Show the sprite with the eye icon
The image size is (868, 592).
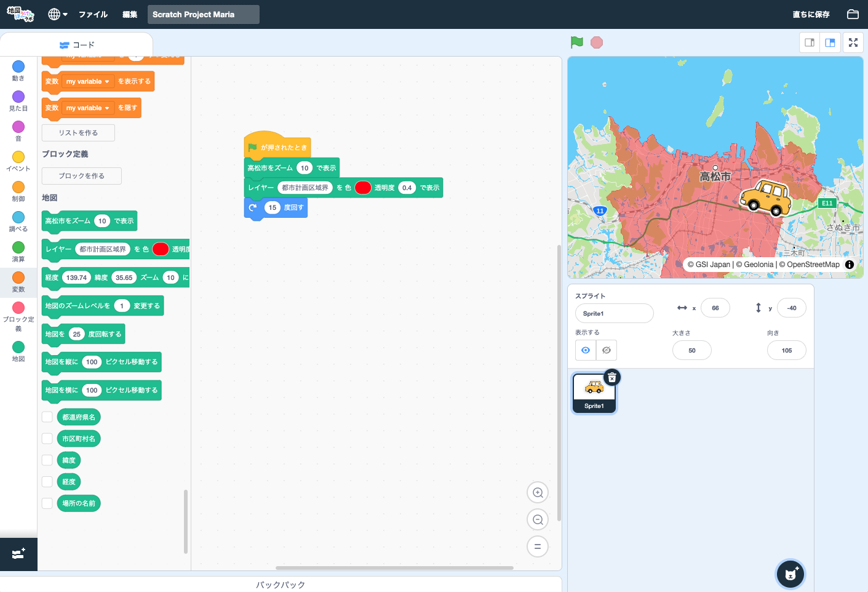pos(586,350)
